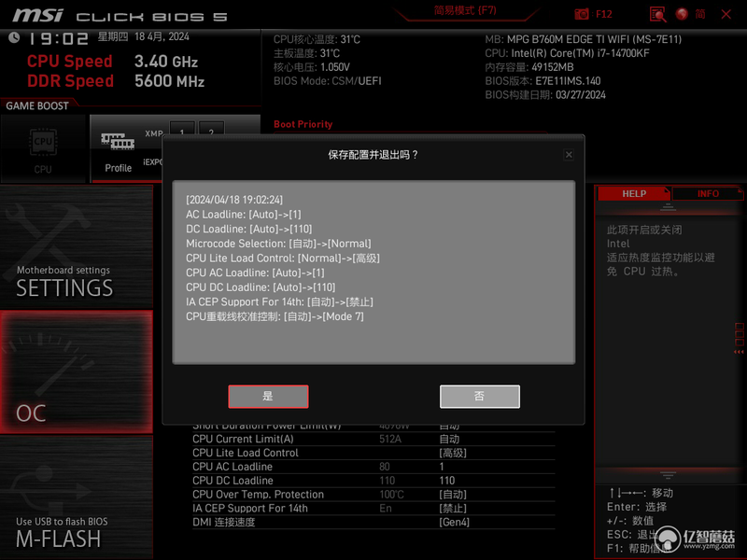Click the 'IA CEP Support For 14th' change line
Image resolution: width=747 pixels, height=560 pixels.
pyautogui.click(x=279, y=301)
